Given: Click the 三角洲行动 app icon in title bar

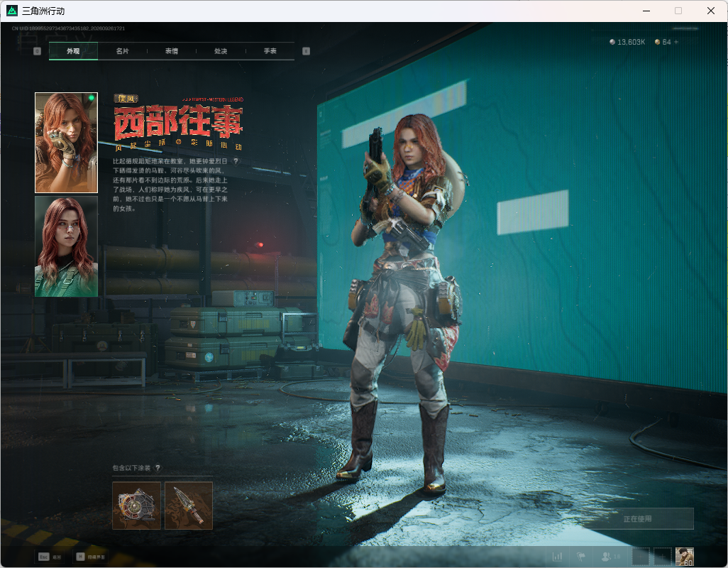Looking at the screenshot, I should point(12,11).
